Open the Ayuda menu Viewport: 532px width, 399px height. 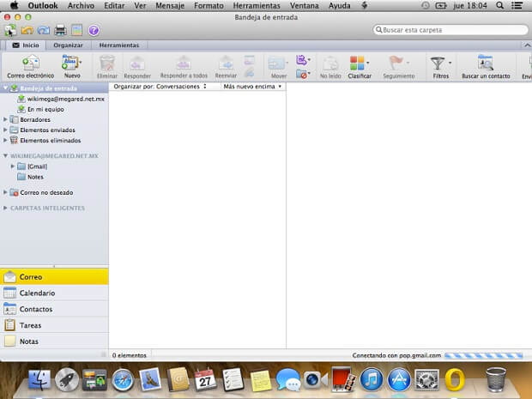click(x=339, y=6)
